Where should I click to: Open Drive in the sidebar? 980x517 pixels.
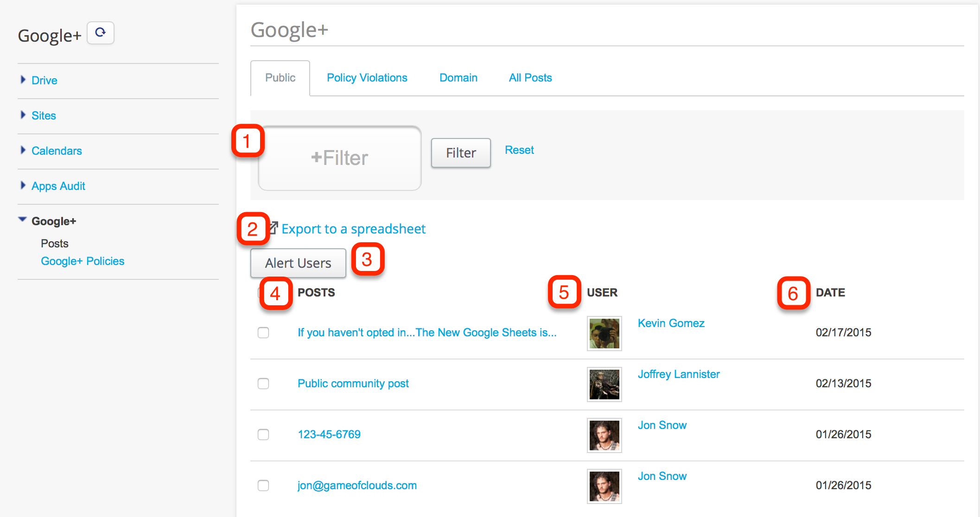point(45,81)
